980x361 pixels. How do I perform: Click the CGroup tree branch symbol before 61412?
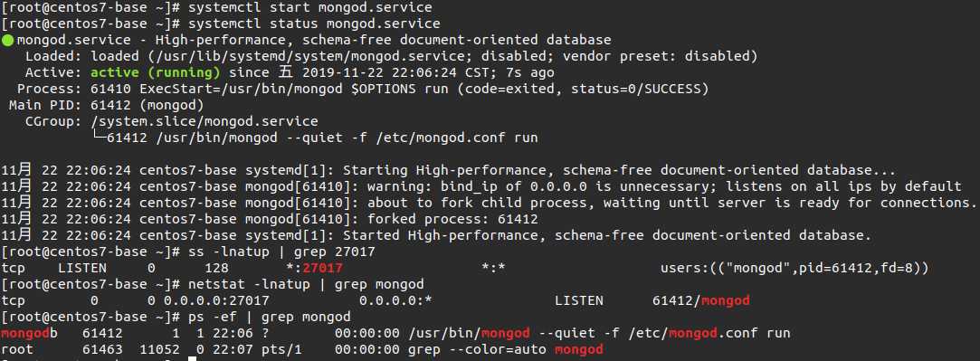pyautogui.click(x=98, y=138)
